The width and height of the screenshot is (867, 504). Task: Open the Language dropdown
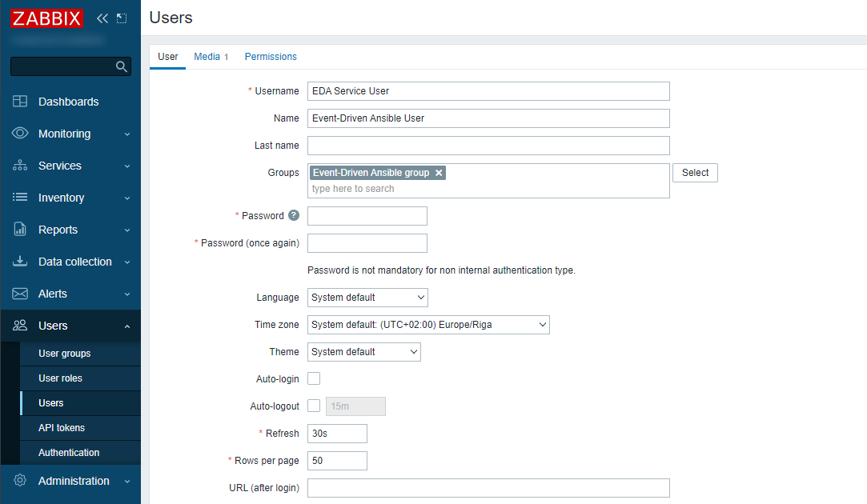tap(367, 298)
